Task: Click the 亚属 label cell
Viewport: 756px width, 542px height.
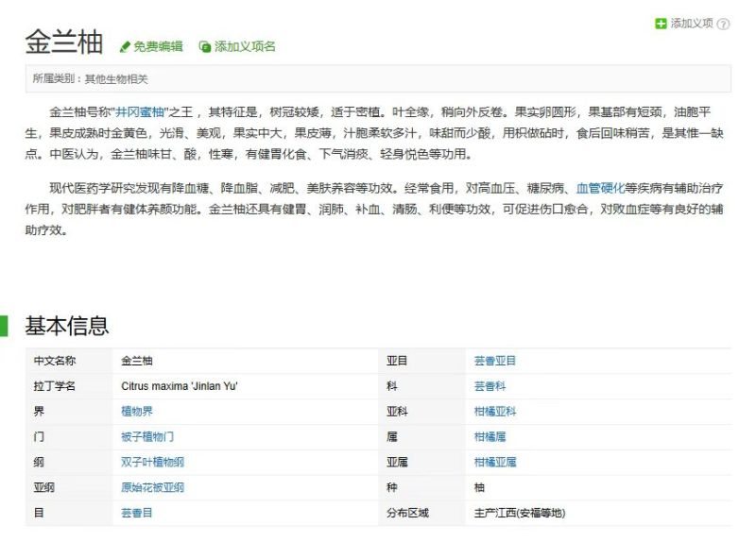Action: [421, 462]
